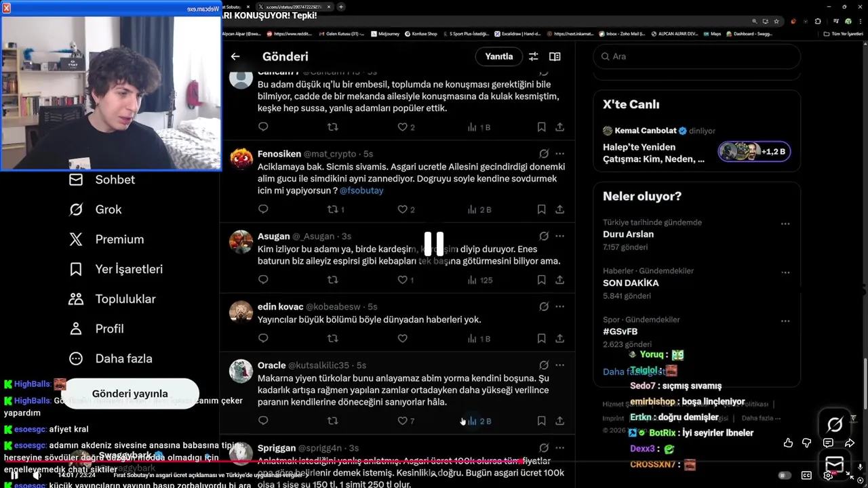Open new browser tab with plus
The image size is (868, 488).
coord(340,7)
